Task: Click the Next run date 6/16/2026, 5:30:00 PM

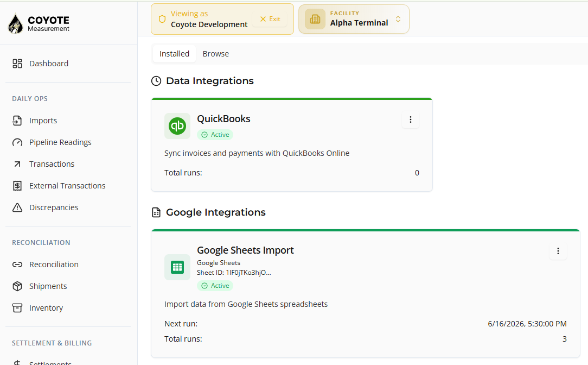Action: (527, 324)
